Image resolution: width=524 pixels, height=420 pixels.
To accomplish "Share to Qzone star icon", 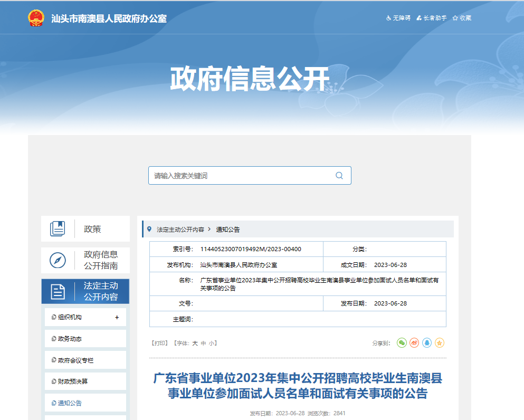I will pyautogui.click(x=440, y=343).
